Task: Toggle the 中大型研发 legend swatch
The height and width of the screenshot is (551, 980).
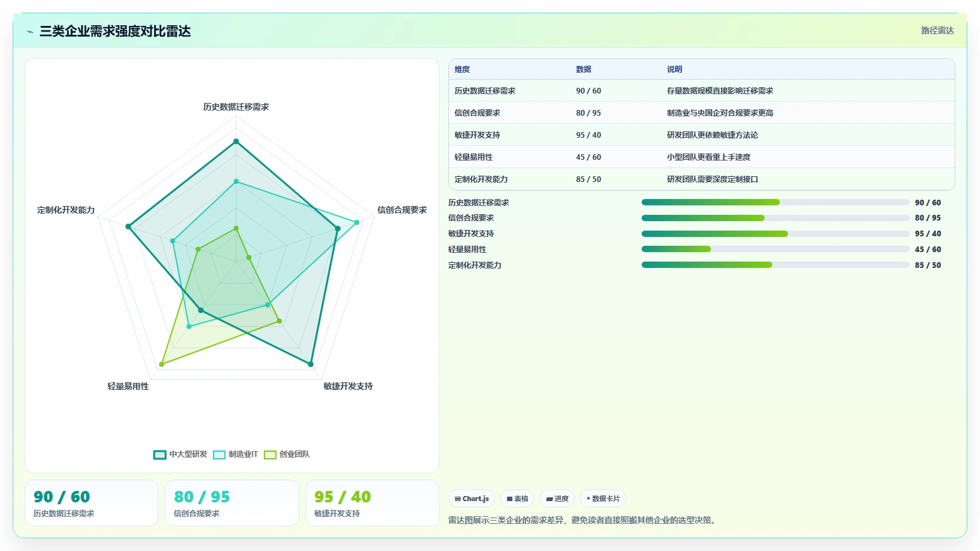Action: (160, 454)
